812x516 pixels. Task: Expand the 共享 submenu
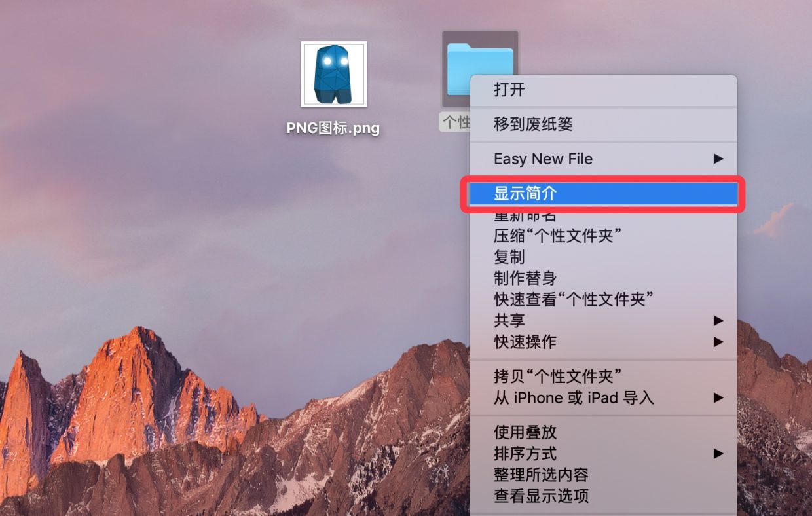pyautogui.click(x=603, y=320)
